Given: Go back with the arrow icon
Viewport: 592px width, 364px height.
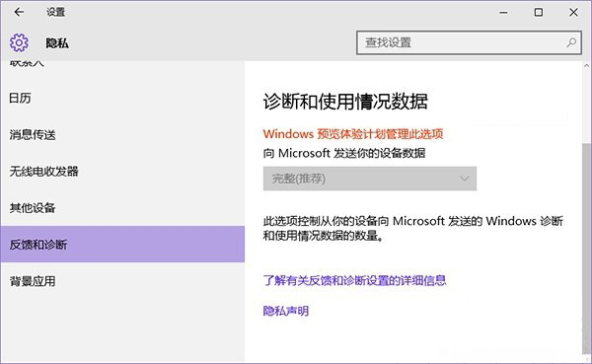Looking at the screenshot, I should (x=19, y=12).
